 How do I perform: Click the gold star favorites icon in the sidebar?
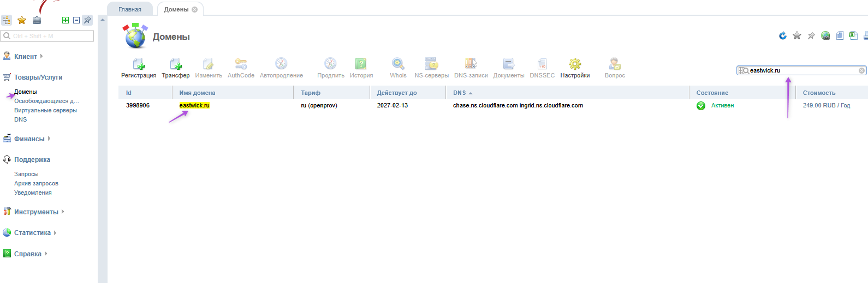click(22, 20)
